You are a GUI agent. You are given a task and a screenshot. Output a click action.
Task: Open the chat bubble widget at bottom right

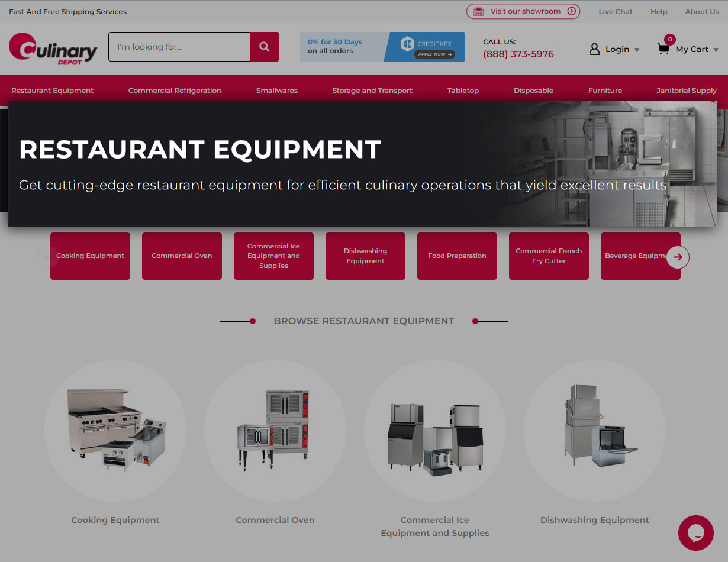(x=695, y=532)
